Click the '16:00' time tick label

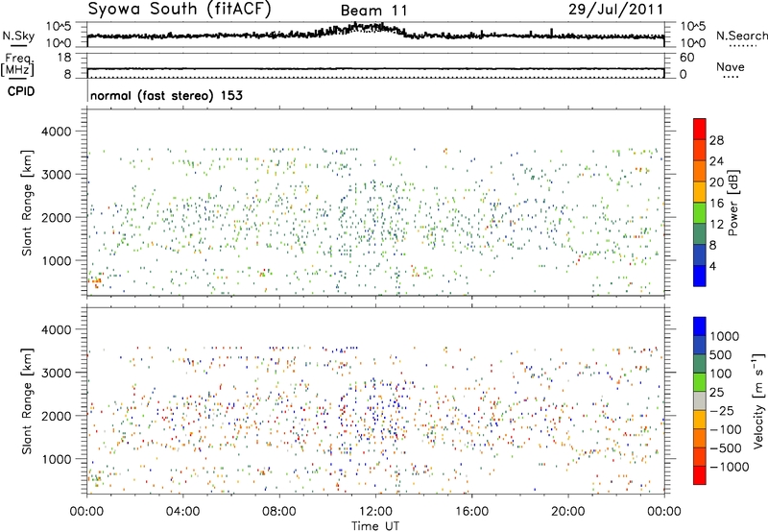pyautogui.click(x=471, y=512)
